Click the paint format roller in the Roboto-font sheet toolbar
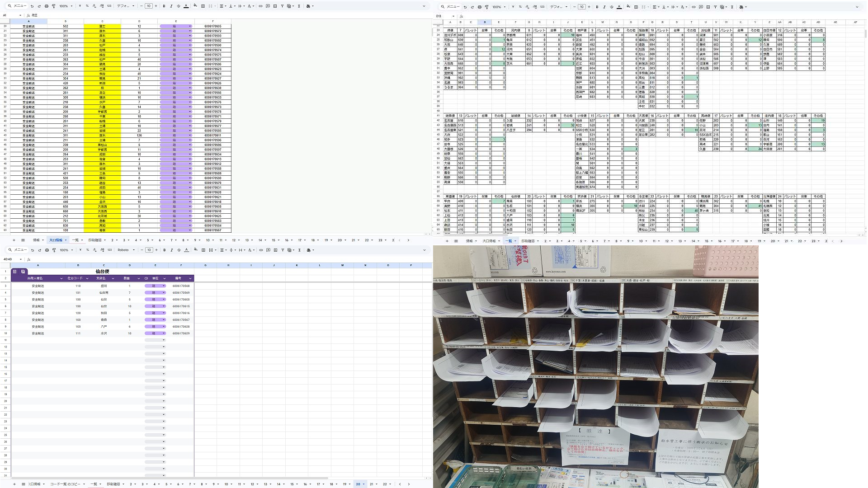The height and width of the screenshot is (488, 868). click(x=54, y=250)
